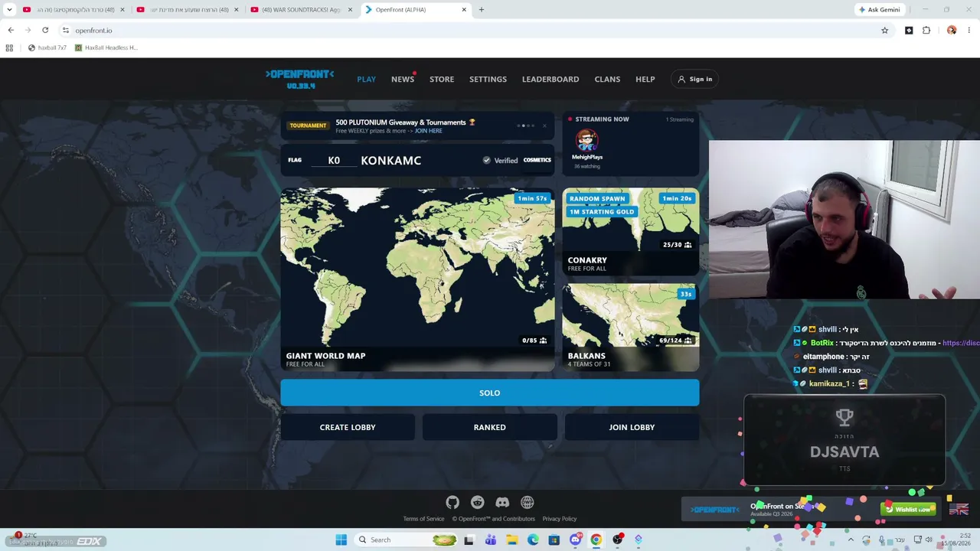
Task: Click the Windows taskbar Search box
Action: 407,540
